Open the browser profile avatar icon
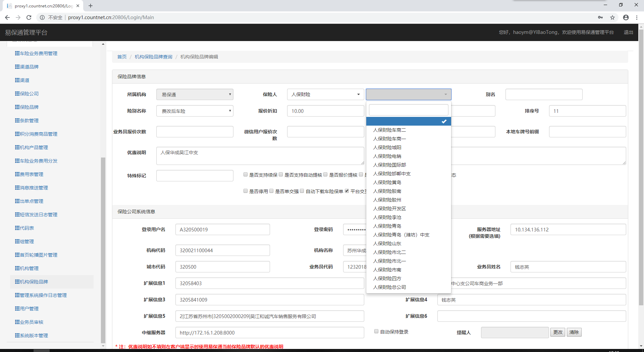The height and width of the screenshot is (352, 644). click(x=626, y=17)
